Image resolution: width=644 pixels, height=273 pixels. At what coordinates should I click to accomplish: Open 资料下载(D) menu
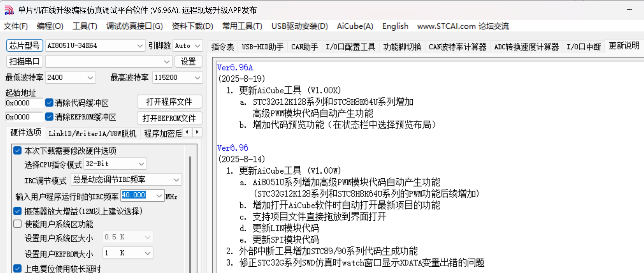(192, 26)
